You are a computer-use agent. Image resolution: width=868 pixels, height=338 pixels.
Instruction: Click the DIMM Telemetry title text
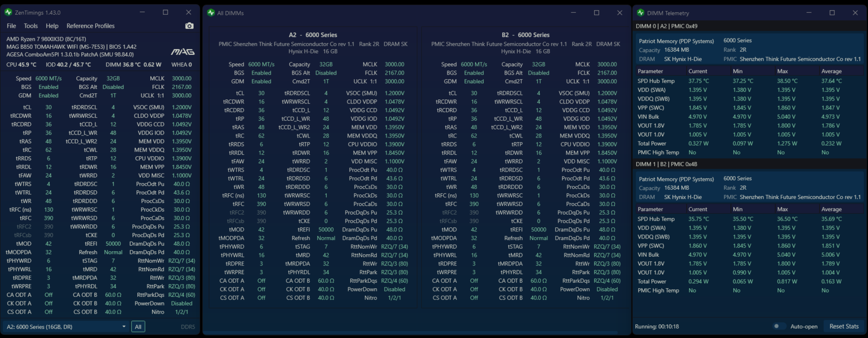(x=668, y=13)
